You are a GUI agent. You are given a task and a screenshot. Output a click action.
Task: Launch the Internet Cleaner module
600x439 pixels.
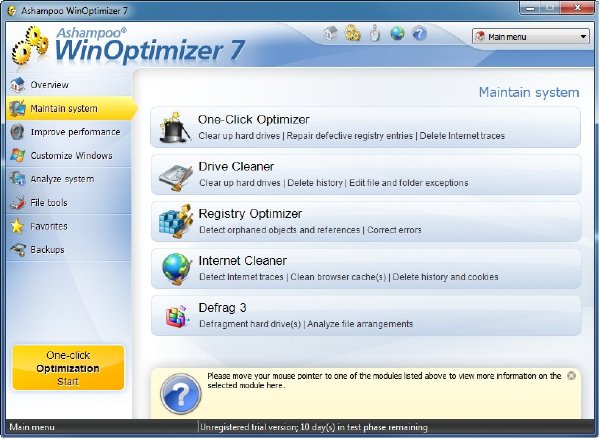tap(366, 269)
